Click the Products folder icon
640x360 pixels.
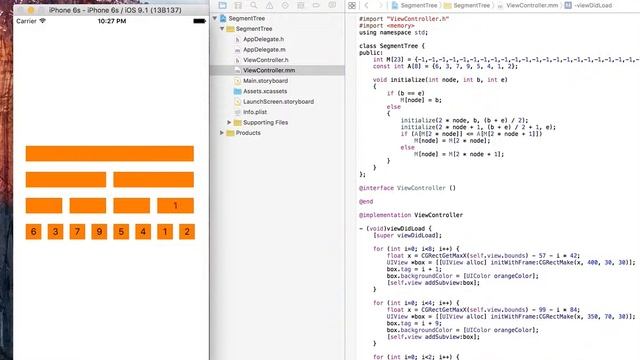pos(230,133)
